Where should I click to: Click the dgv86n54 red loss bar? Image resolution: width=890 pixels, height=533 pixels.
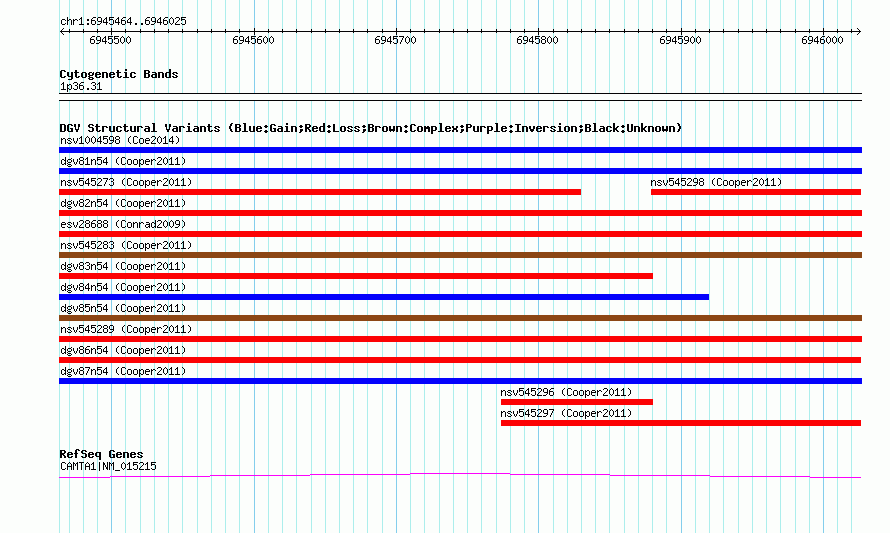tap(460, 360)
